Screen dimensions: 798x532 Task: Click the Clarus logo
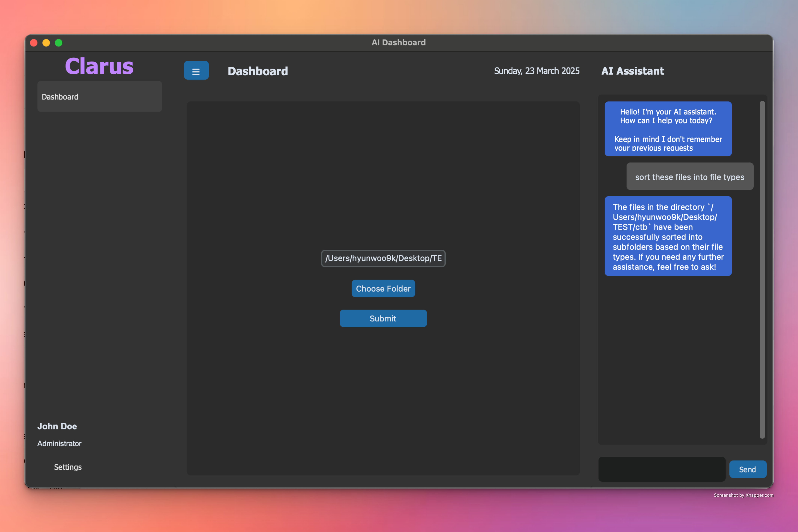(99, 66)
